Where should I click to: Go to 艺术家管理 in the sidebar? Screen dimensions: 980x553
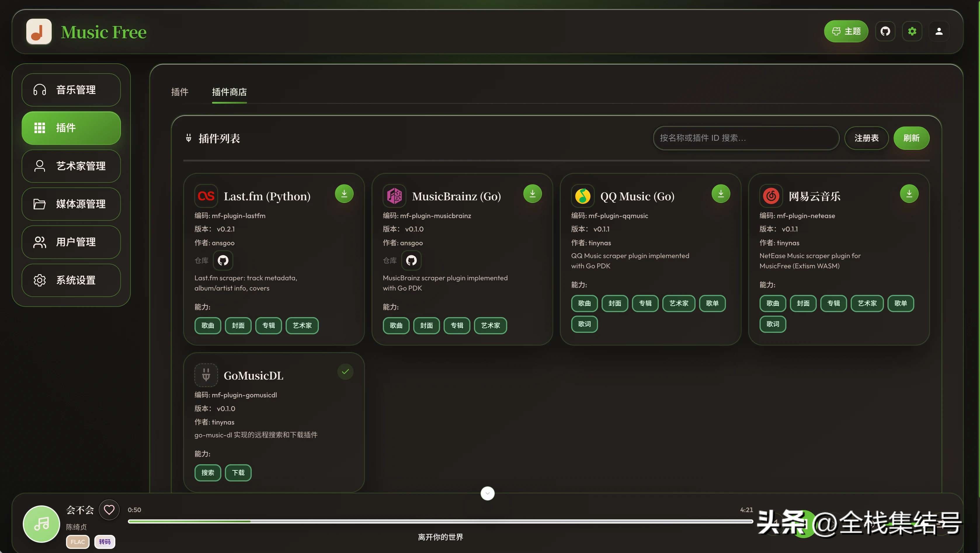click(x=71, y=166)
